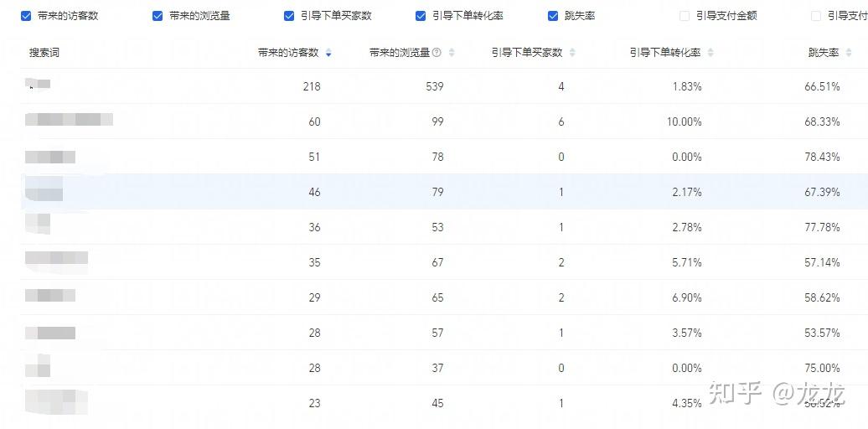Select the page views cell 67
868x429 pixels.
click(438, 262)
